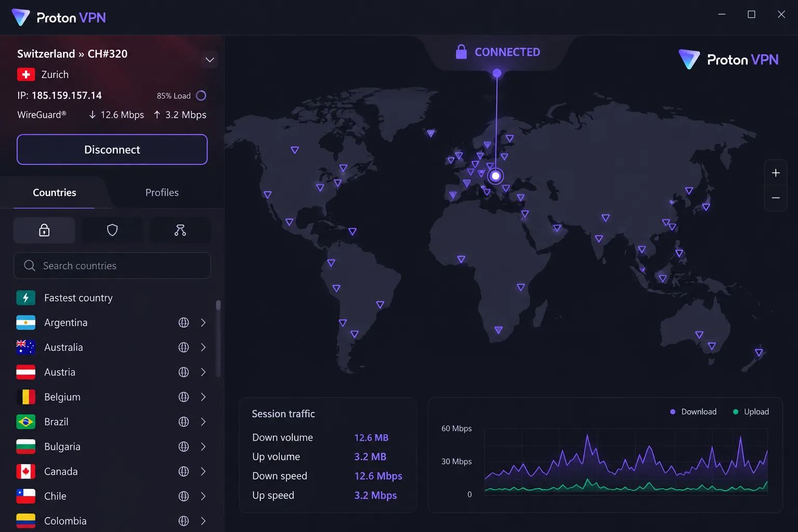Viewport: 798px width, 532px height.
Task: Click the IP address 185.159.157.14
Action: click(x=66, y=96)
